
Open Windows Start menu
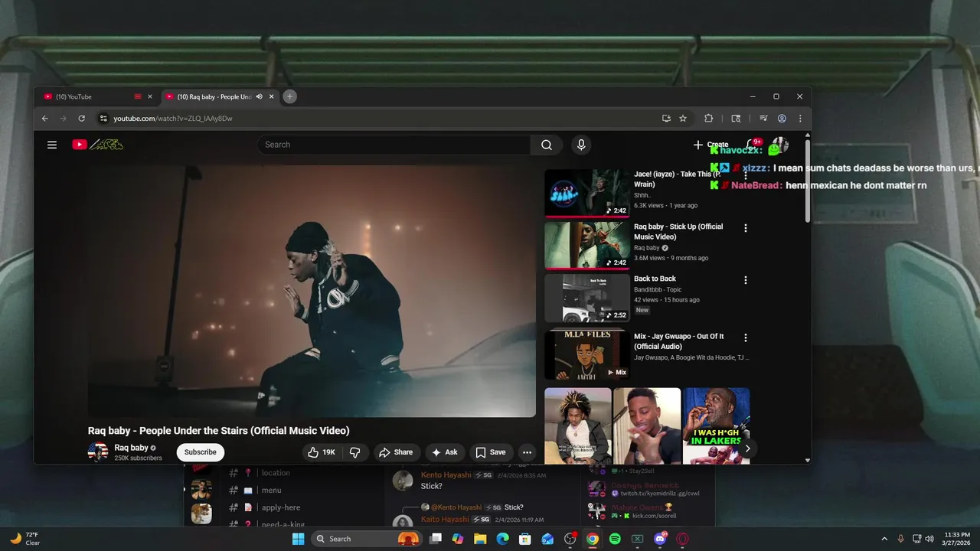tap(298, 539)
